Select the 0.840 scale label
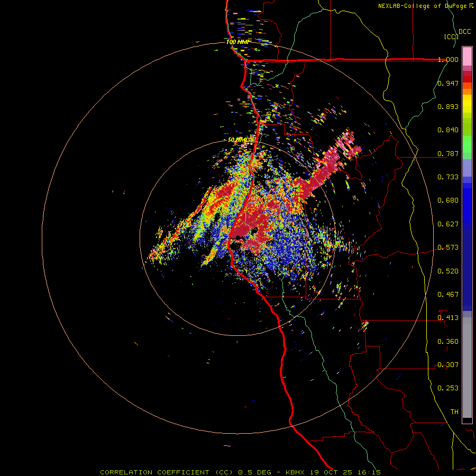 (448, 130)
